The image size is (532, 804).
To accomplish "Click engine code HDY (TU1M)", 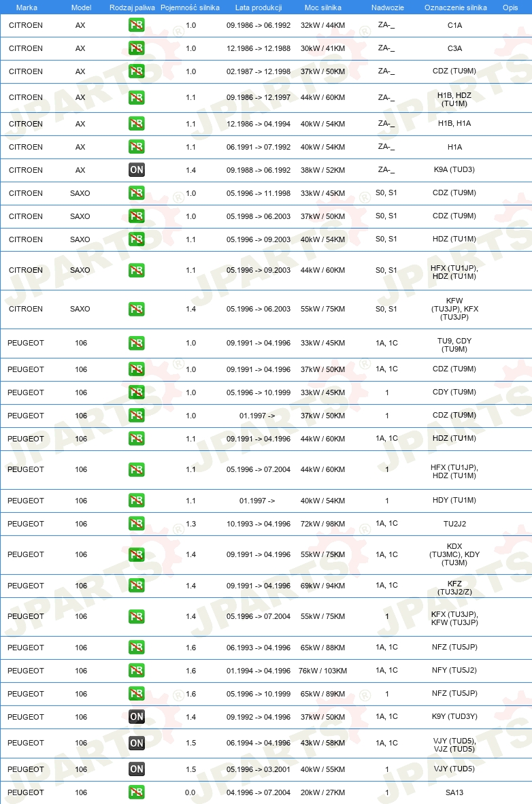I will (454, 500).
